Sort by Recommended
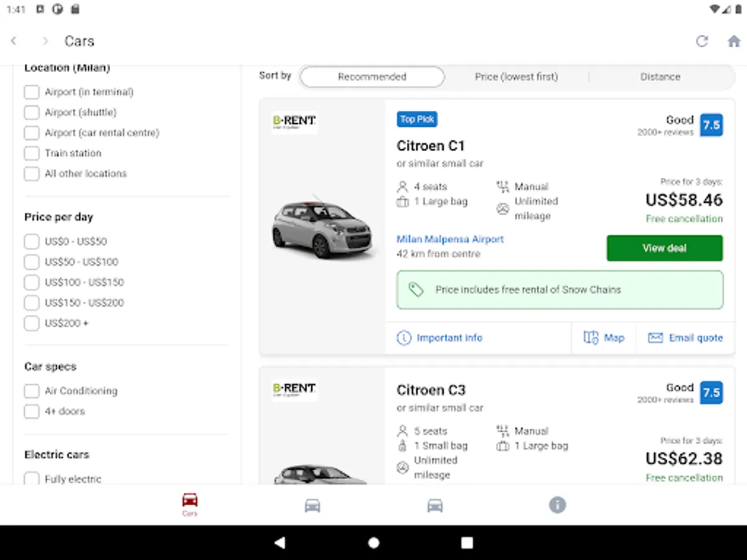 tap(372, 77)
